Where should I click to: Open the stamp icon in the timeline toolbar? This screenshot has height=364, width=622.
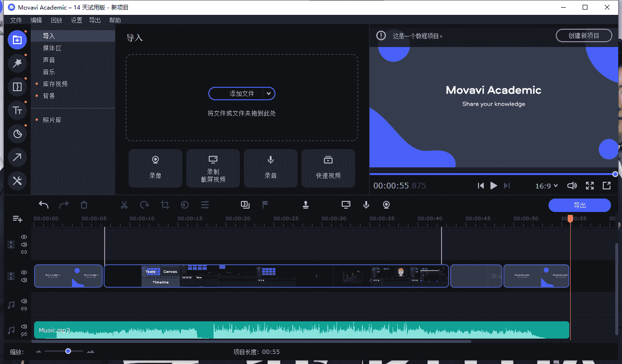point(306,205)
